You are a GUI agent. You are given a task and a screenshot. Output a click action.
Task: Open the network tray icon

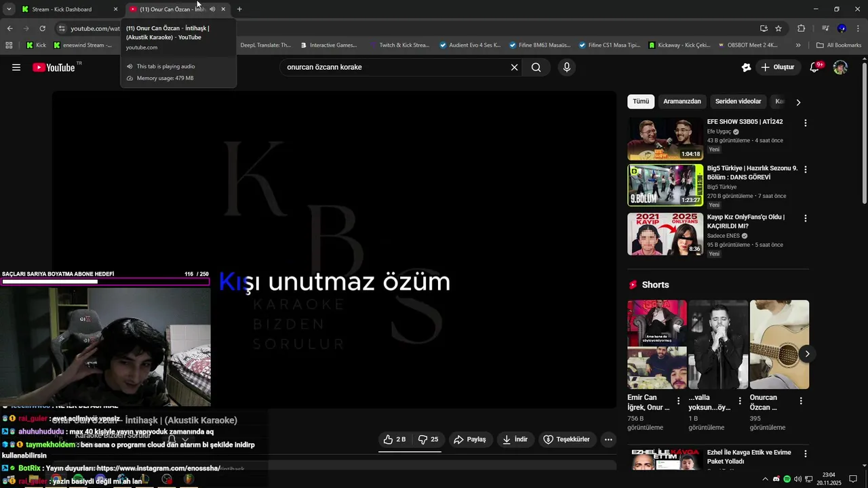pyautogui.click(x=808, y=479)
